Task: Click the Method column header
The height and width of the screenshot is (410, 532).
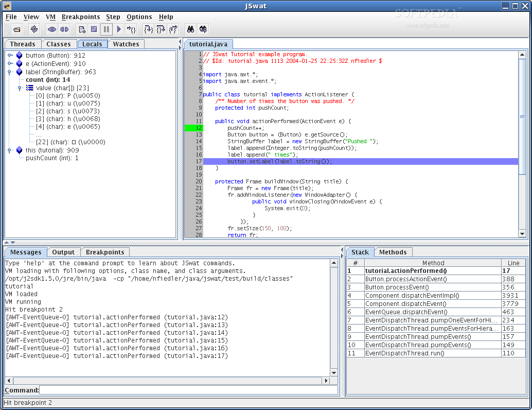Action: point(433,263)
